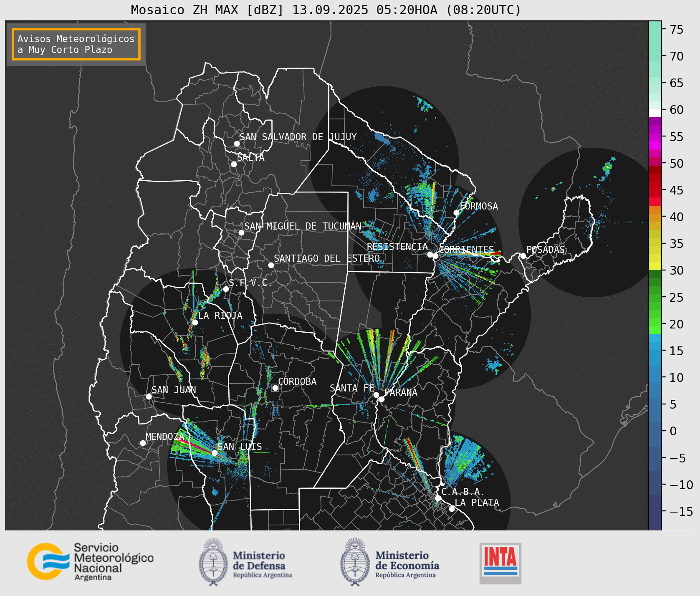Click the red 45 dBZ colorbar segment
Screen dimensions: 700x596
(655, 190)
